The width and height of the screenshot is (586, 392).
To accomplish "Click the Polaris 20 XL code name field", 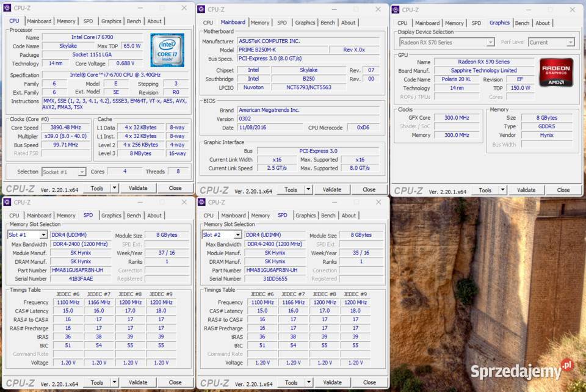I will tap(457, 79).
